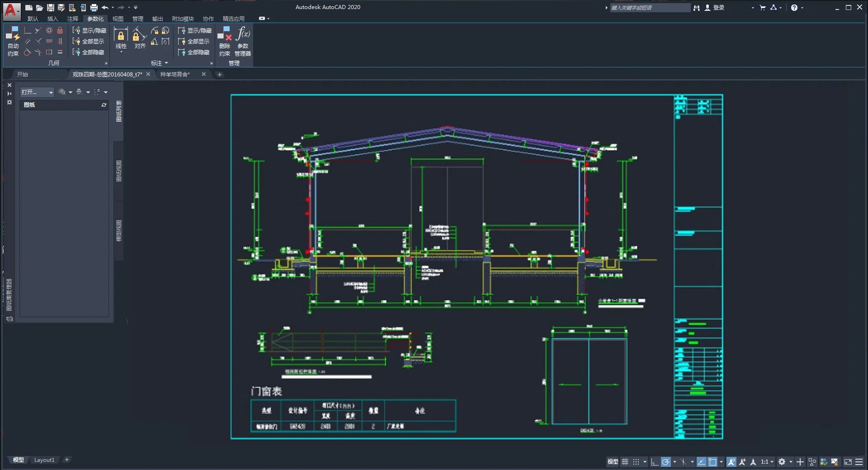Select the fix lock constraint icon
The width and height of the screenshot is (868, 470).
point(60,30)
